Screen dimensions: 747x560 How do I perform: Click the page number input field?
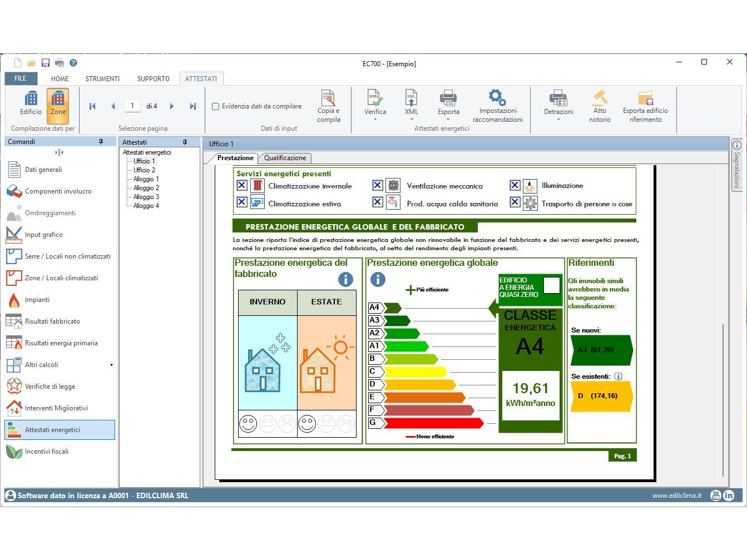(x=132, y=106)
